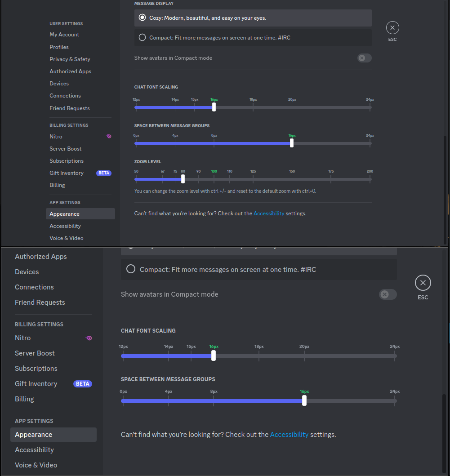
Task: Set Zoom Level to the 100 mark
Action: 214,179
